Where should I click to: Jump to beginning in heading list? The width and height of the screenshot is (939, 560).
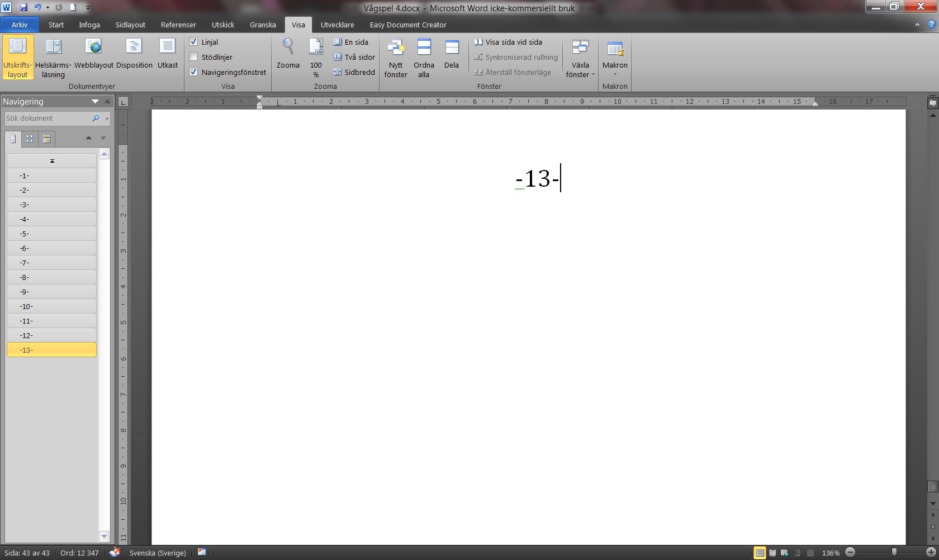(x=52, y=161)
